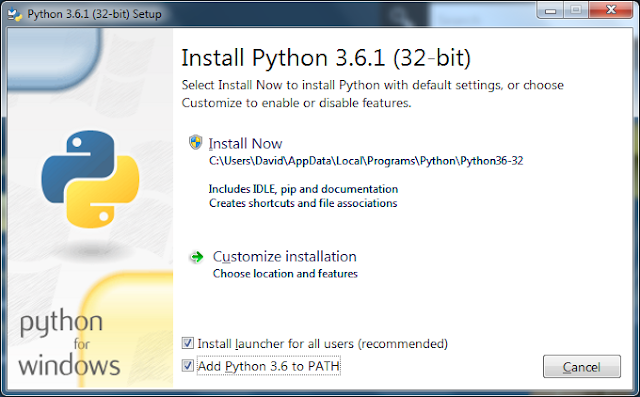Click the 'Python 3.6.1 (32-bit) Setup' window title
The height and width of the screenshot is (397, 640).
(x=94, y=14)
